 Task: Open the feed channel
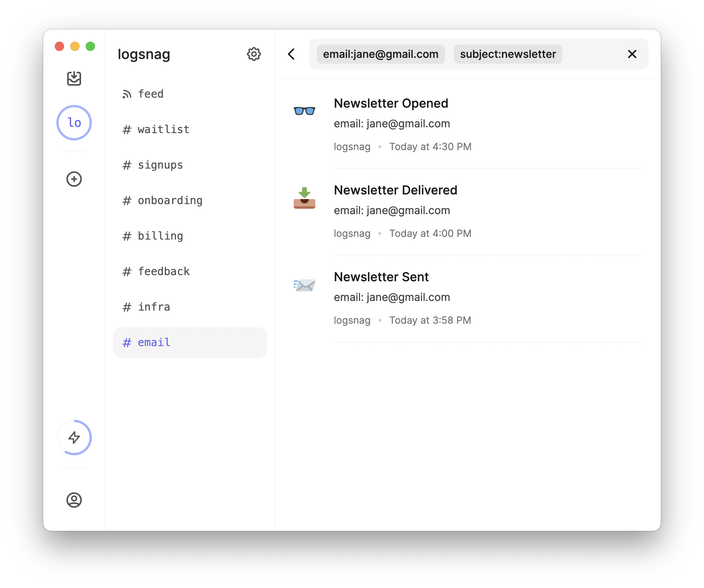pos(190,94)
